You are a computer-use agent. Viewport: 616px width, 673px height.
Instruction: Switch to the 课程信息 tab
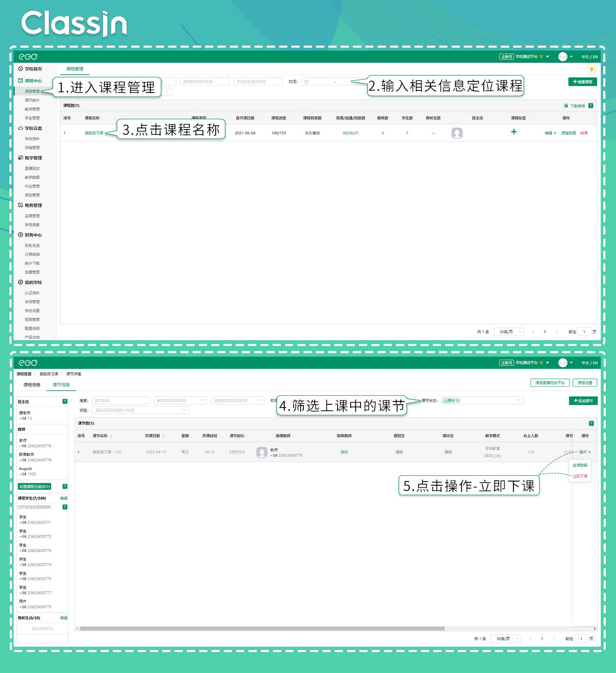(32, 385)
